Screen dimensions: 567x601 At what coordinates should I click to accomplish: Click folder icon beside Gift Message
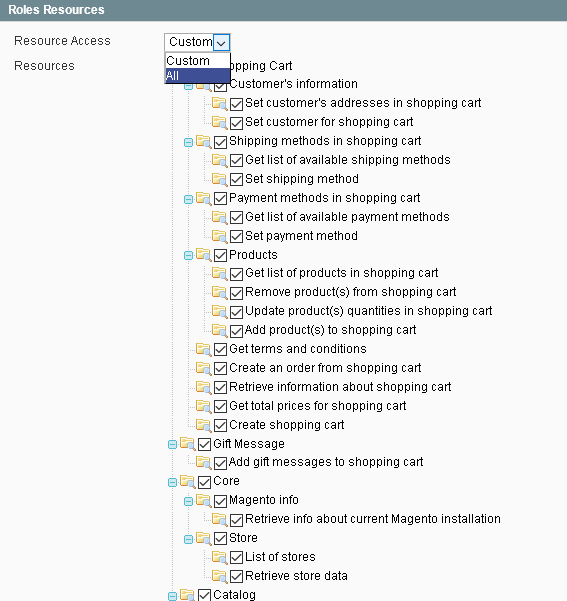(x=187, y=443)
